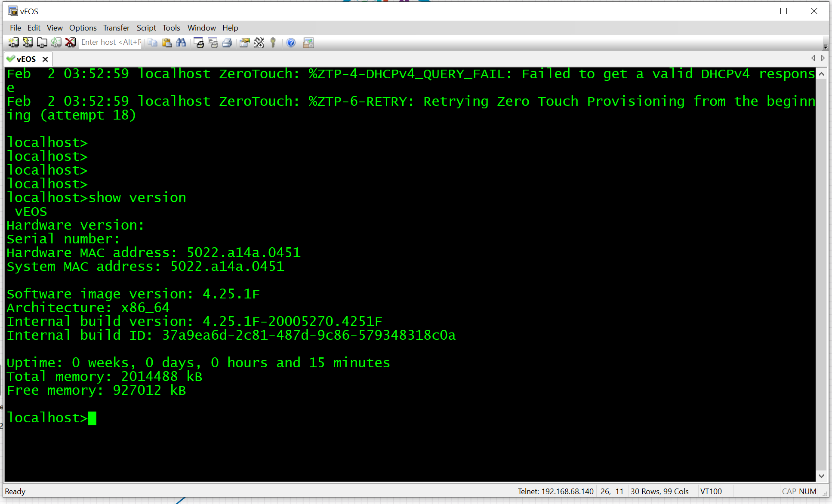
Task: Close the vEOS session tab
Action: pyautogui.click(x=45, y=59)
